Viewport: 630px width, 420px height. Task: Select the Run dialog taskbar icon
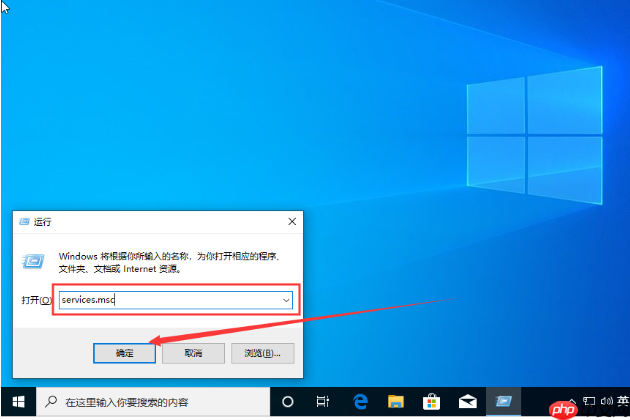503,402
